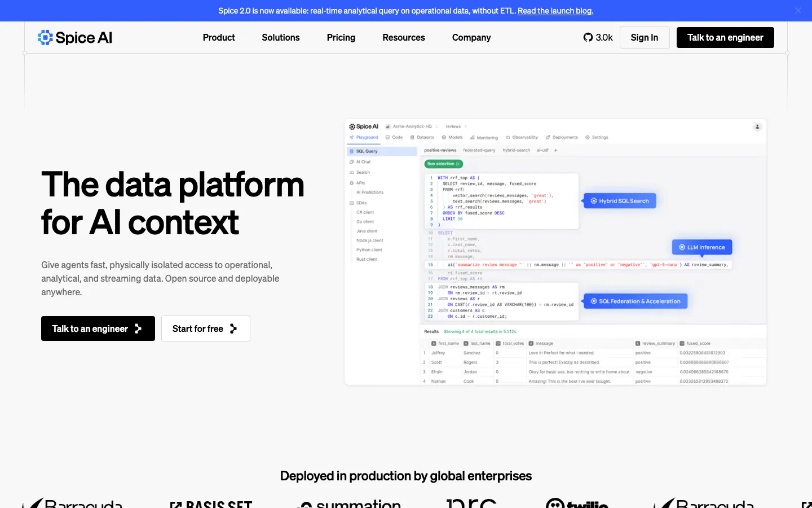
Task: Close the Spice 2.0 announcement banner
Action: click(798, 11)
